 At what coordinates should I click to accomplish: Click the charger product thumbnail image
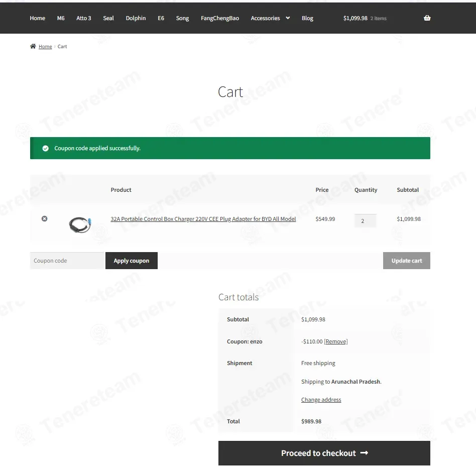[80, 225]
